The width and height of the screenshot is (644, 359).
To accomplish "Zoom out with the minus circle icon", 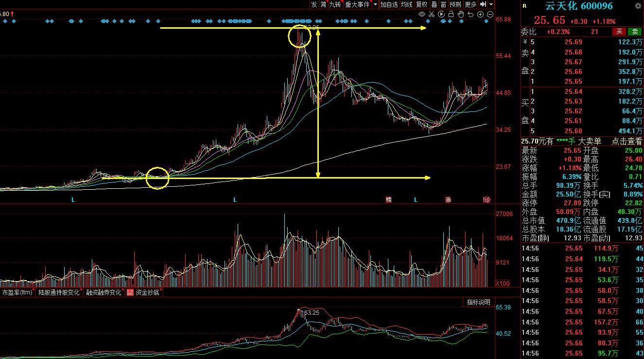I will [489, 15].
